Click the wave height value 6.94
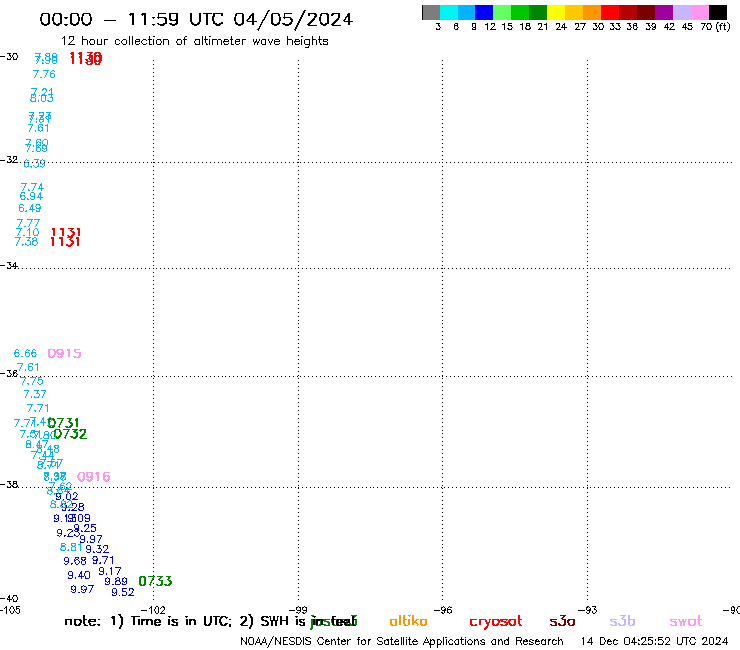This screenshot has width=740, height=650. [x=31, y=196]
